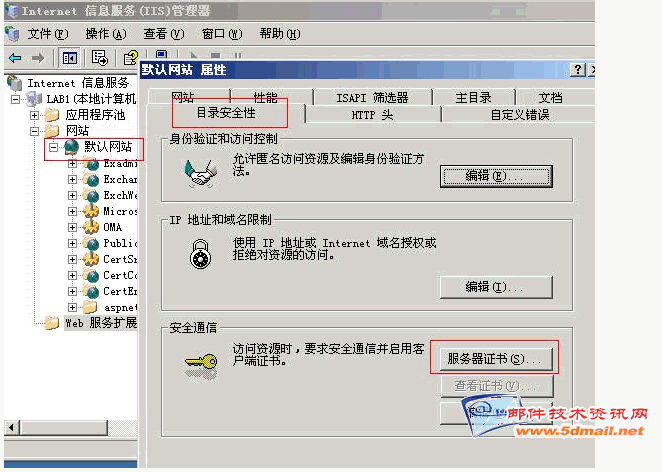Collapse the LAB1 local computer node
The image size is (662, 472).
click(x=16, y=100)
